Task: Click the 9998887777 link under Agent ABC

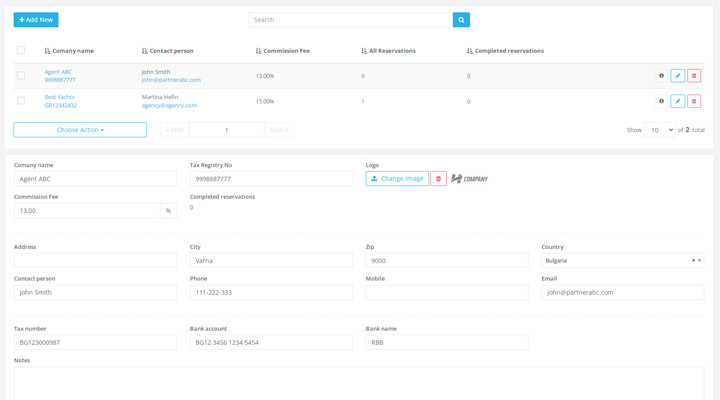Action: click(x=60, y=80)
